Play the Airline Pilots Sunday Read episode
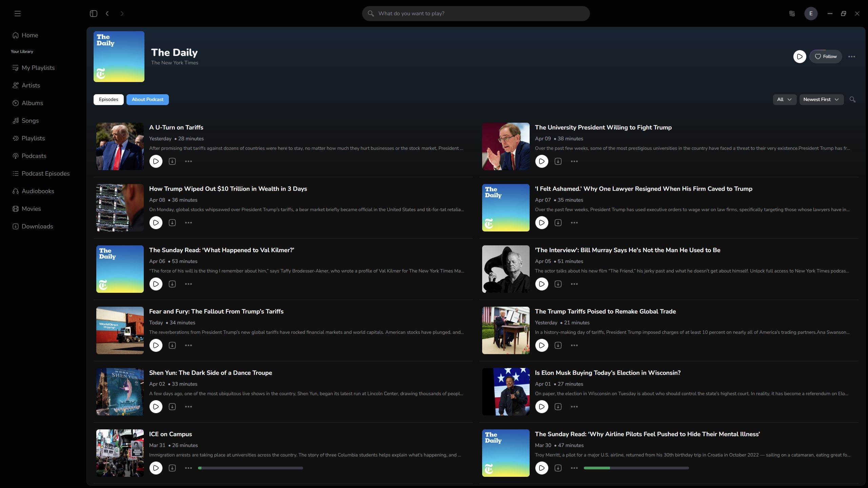 click(x=542, y=468)
